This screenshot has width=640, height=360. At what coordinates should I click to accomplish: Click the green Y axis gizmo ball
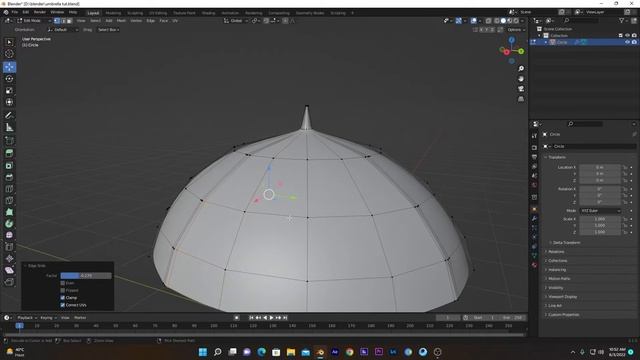(x=521, y=51)
